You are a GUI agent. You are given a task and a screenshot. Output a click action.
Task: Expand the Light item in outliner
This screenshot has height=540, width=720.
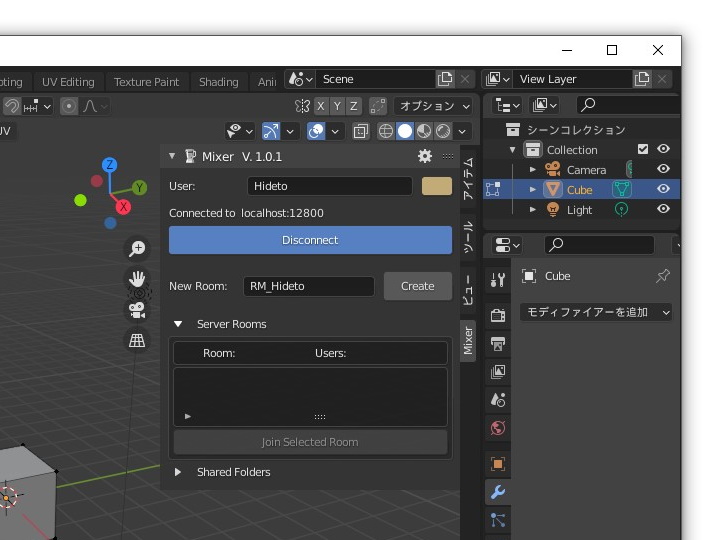[533, 209]
